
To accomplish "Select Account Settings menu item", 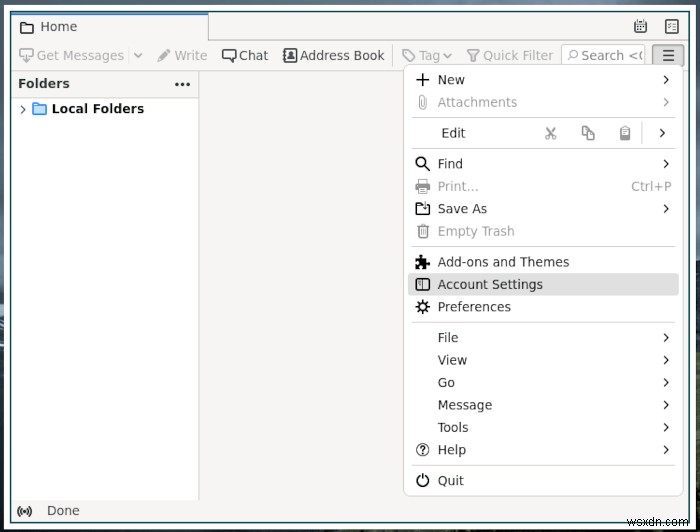I will tap(543, 284).
